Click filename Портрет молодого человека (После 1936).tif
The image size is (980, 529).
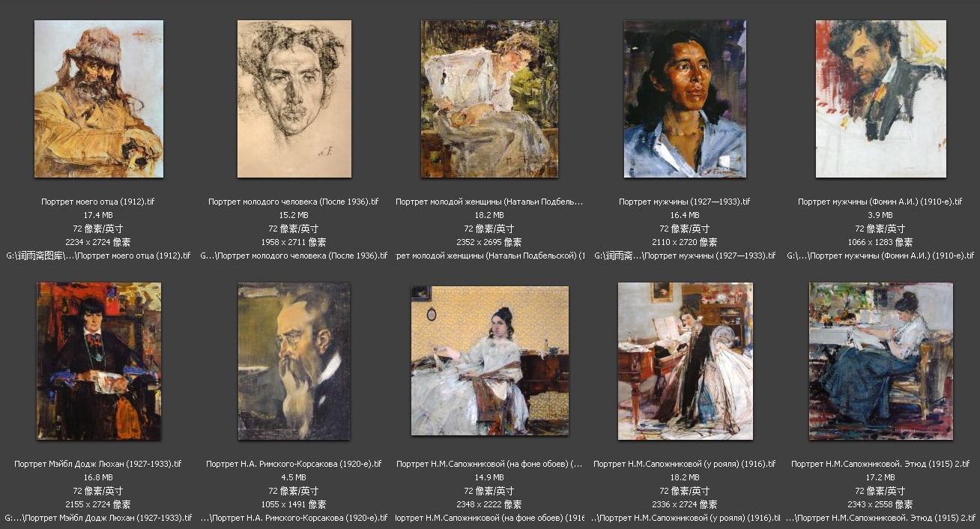(x=294, y=202)
